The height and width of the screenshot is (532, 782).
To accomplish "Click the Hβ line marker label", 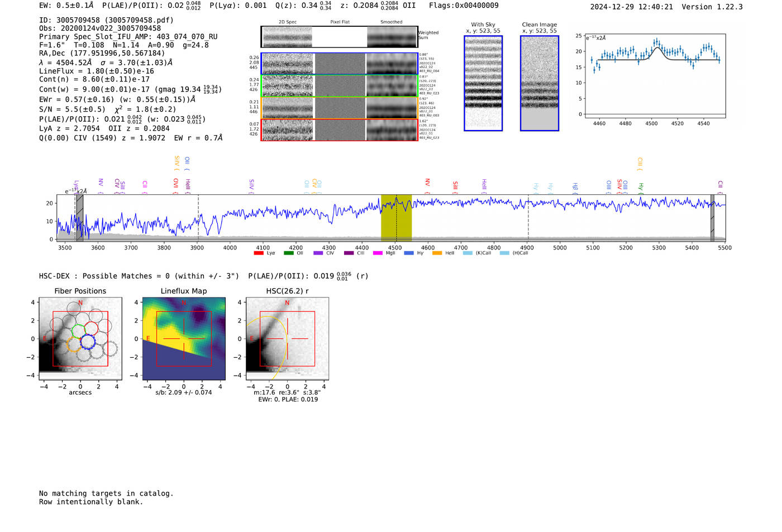I will click(575, 187).
